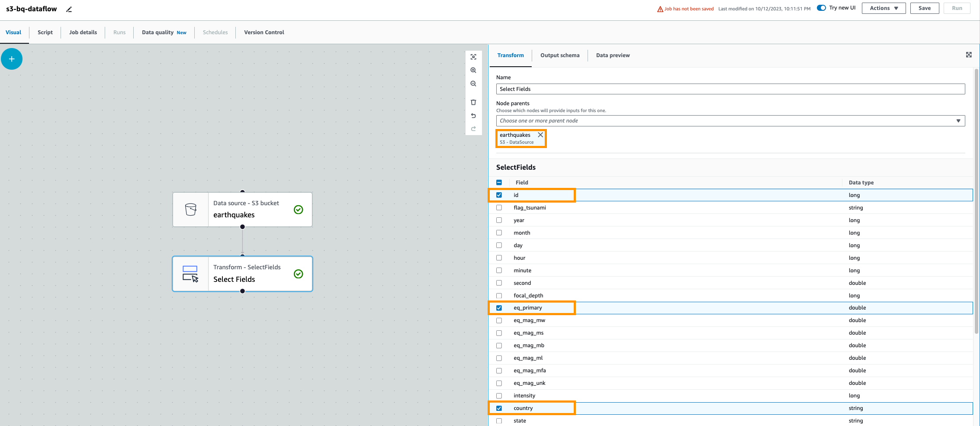Check the intensity field checkbox

(499, 396)
